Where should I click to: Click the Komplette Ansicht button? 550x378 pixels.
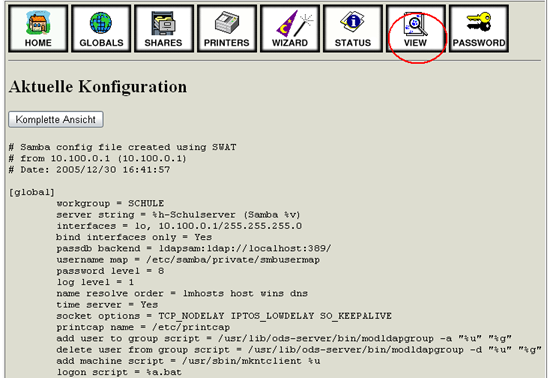click(56, 120)
